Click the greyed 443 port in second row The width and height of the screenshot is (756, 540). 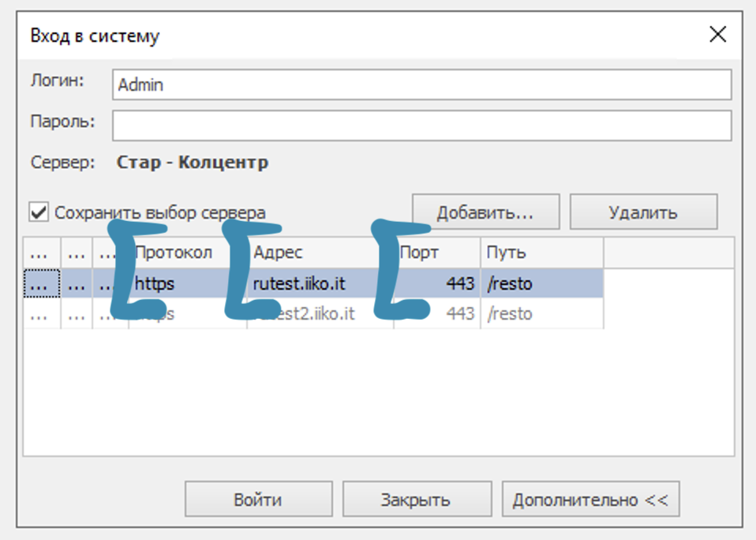[x=459, y=313]
